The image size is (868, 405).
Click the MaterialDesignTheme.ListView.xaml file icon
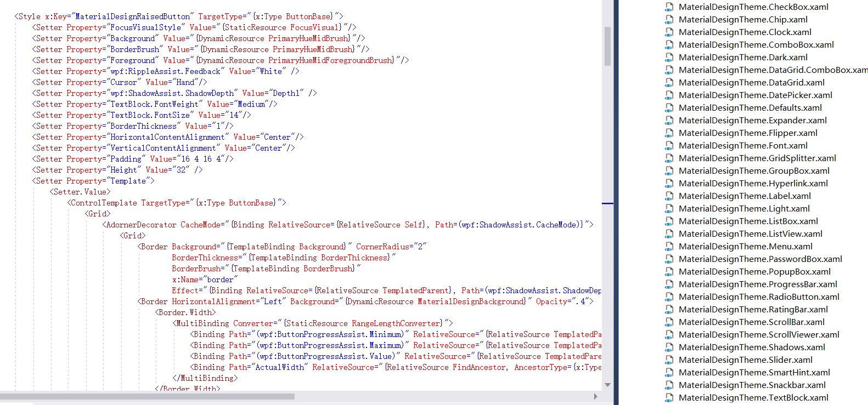tap(669, 234)
